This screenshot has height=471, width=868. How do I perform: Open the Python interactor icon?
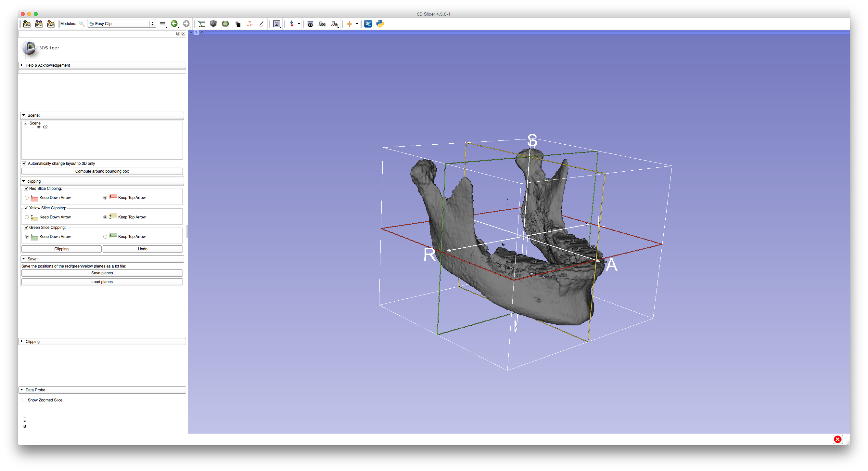[380, 24]
